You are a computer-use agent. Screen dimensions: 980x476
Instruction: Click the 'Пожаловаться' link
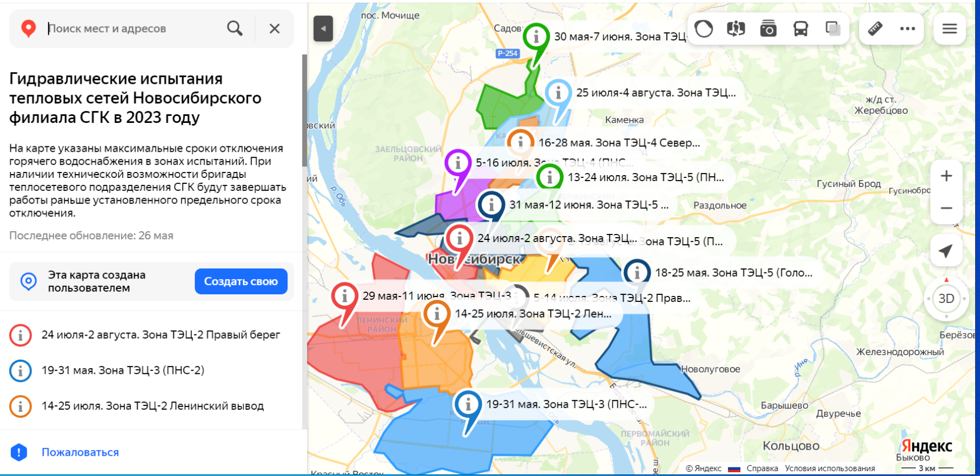click(x=80, y=452)
